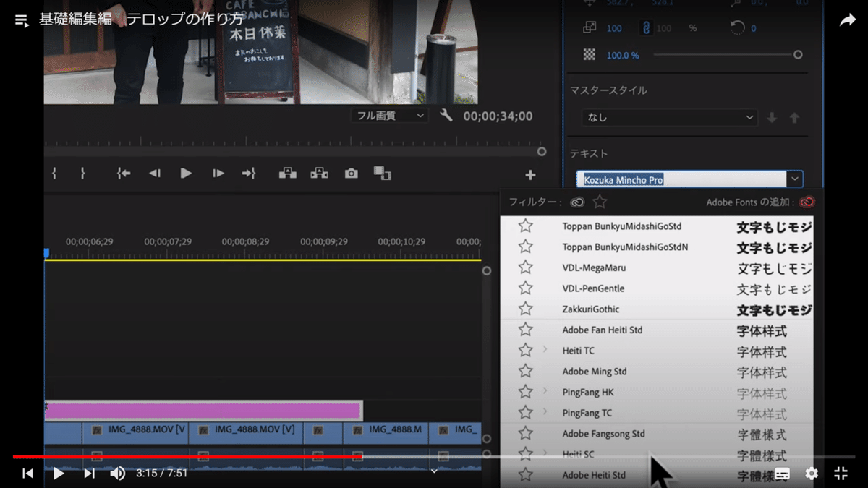The width and height of the screenshot is (868, 488).
Task: Click opacity checkerboard icon
Action: (x=590, y=54)
